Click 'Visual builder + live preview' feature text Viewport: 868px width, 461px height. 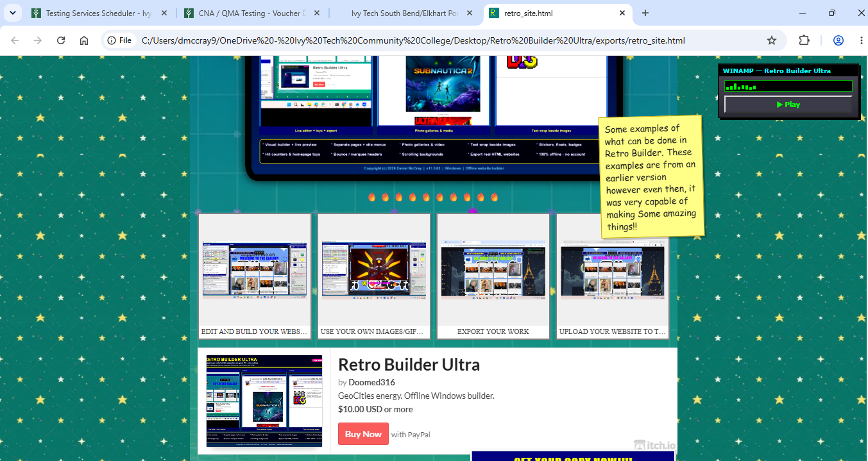(290, 145)
